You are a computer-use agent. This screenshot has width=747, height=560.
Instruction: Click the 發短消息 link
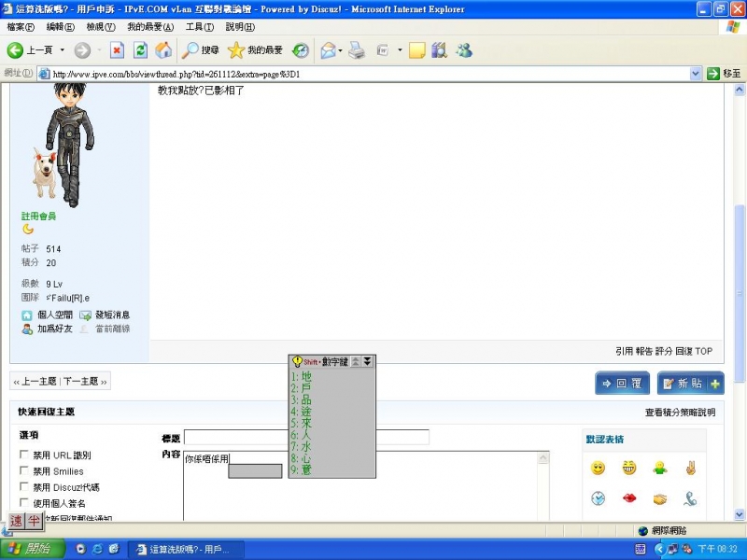112,315
